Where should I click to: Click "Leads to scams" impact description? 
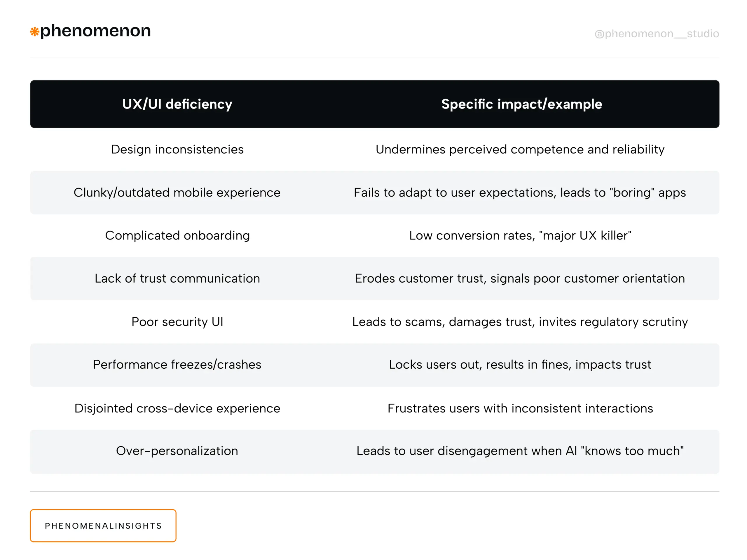point(520,322)
